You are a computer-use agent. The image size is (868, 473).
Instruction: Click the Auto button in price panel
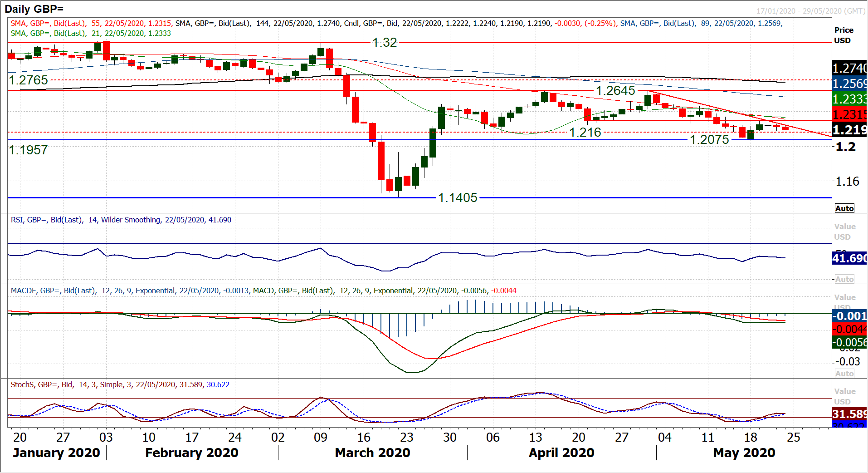[844, 208]
